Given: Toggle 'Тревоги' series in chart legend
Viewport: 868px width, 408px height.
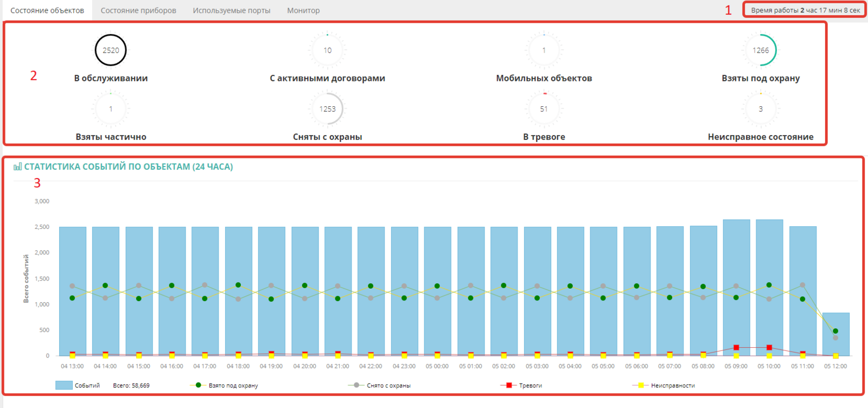Looking at the screenshot, I should [x=529, y=386].
